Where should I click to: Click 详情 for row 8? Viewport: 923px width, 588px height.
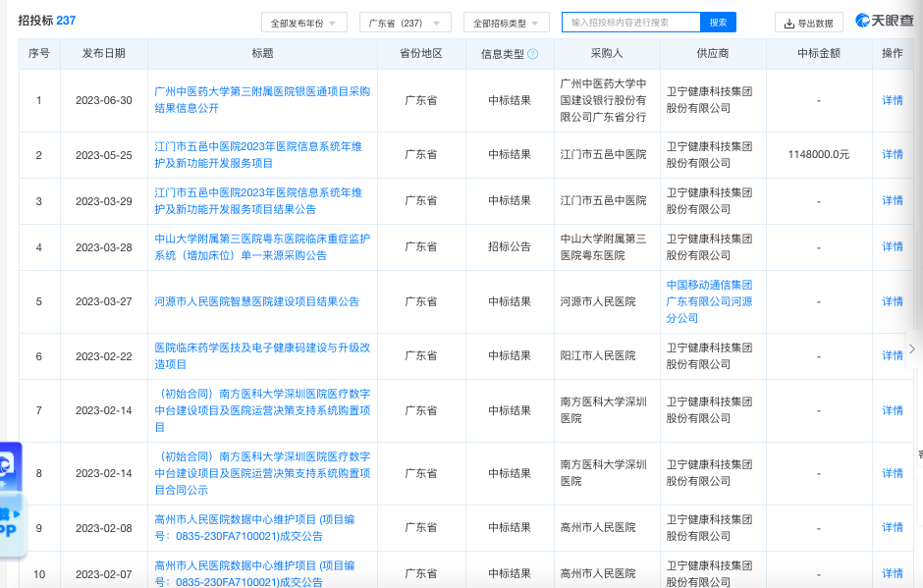(893, 474)
